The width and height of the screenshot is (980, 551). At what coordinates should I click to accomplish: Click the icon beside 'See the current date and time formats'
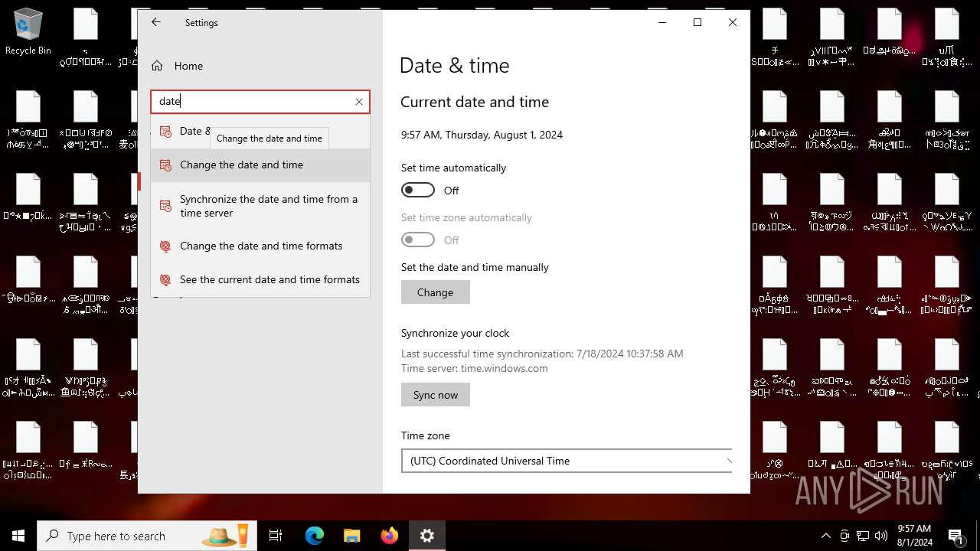point(165,279)
